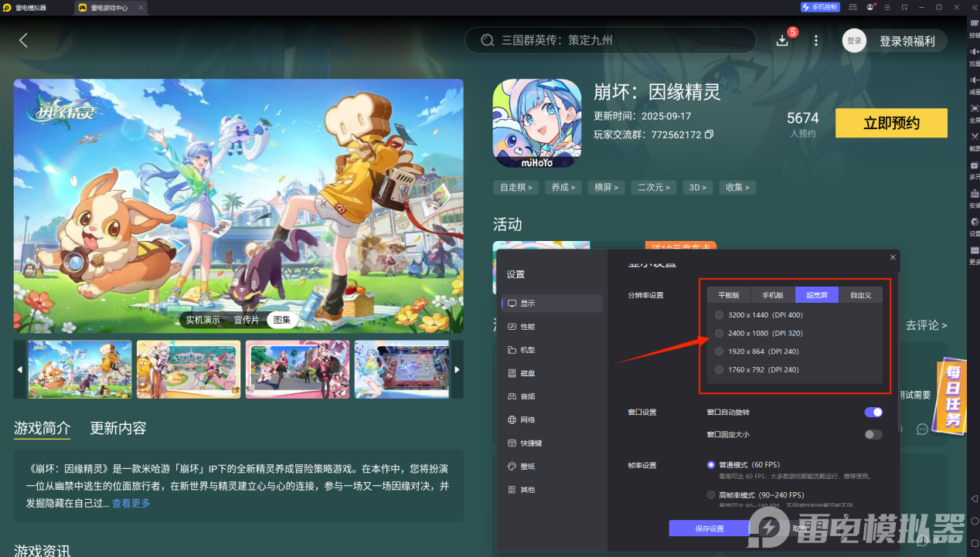Select the 图集 media tab
Viewport: 980px width, 557px height.
[x=281, y=320]
